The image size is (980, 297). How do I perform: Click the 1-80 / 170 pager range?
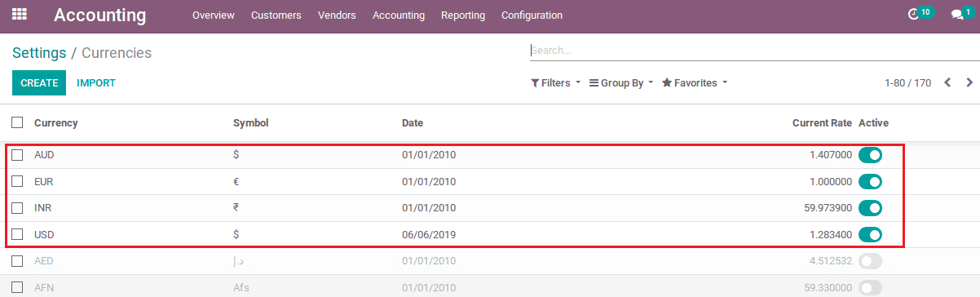tap(907, 82)
